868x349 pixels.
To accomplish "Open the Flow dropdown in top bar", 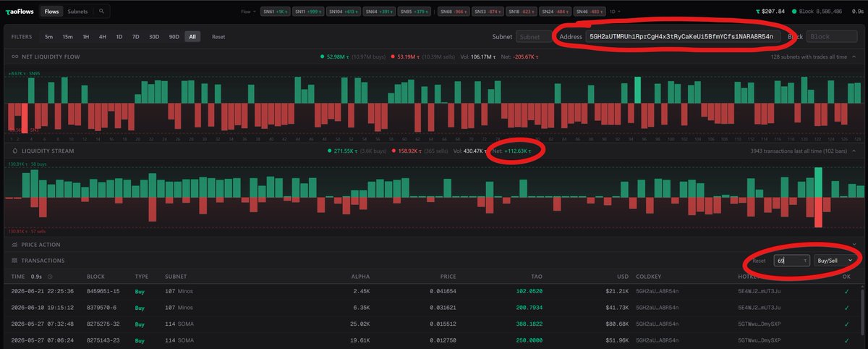I will click(248, 12).
